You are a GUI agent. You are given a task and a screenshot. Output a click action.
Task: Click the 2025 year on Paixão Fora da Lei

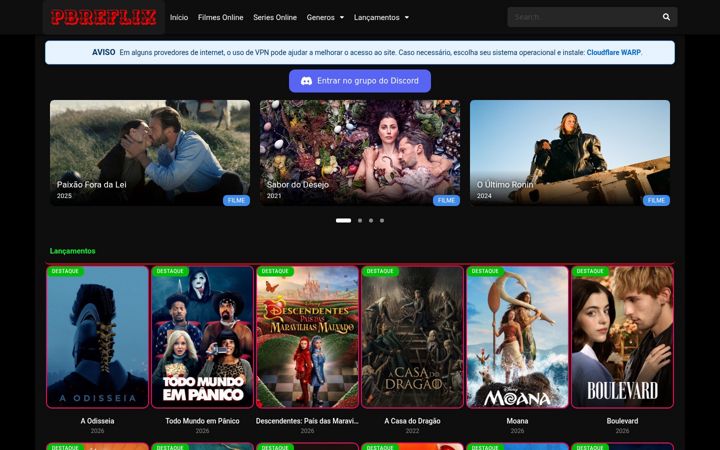(64, 196)
